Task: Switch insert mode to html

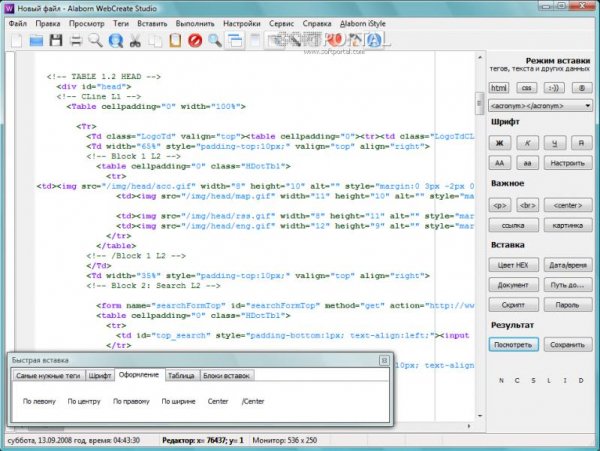Action: pyautogui.click(x=499, y=88)
